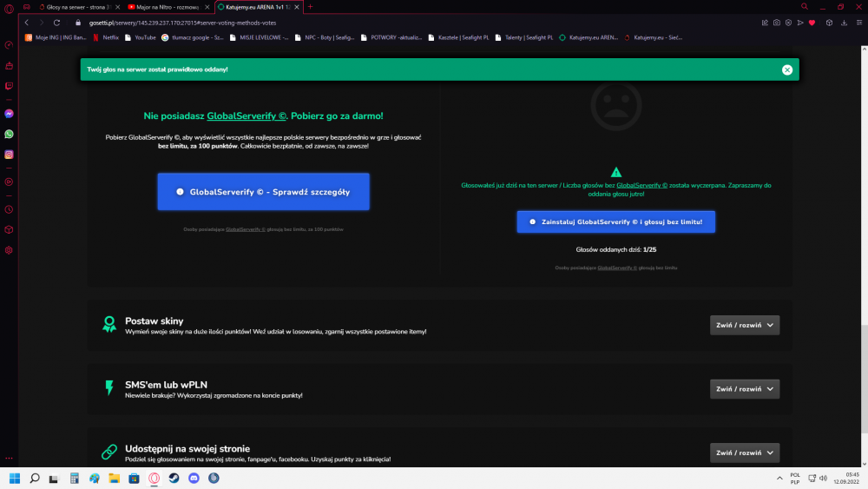Expand Udostępnij na swojej stronie section
The width and height of the screenshot is (868, 489).
(x=745, y=453)
